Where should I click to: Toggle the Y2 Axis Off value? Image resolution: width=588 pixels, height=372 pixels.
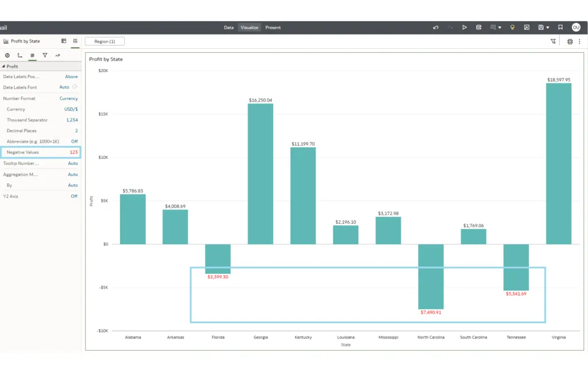pyautogui.click(x=74, y=196)
